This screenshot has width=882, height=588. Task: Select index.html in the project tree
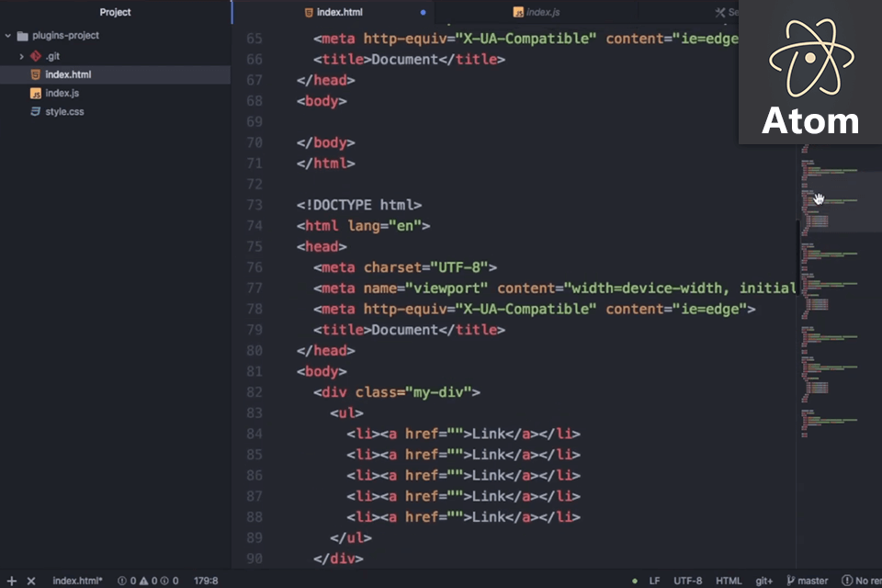coord(116,74)
